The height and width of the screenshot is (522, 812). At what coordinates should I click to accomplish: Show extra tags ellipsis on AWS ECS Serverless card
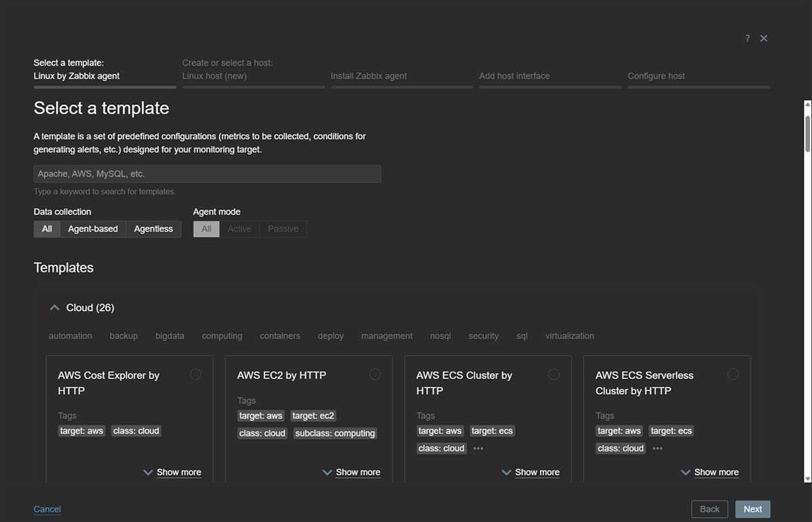[x=657, y=448]
